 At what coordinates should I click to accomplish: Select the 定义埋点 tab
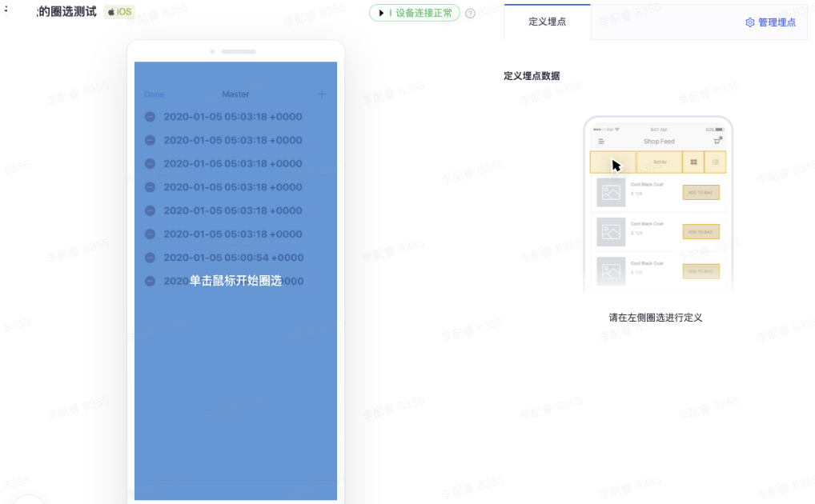547,22
